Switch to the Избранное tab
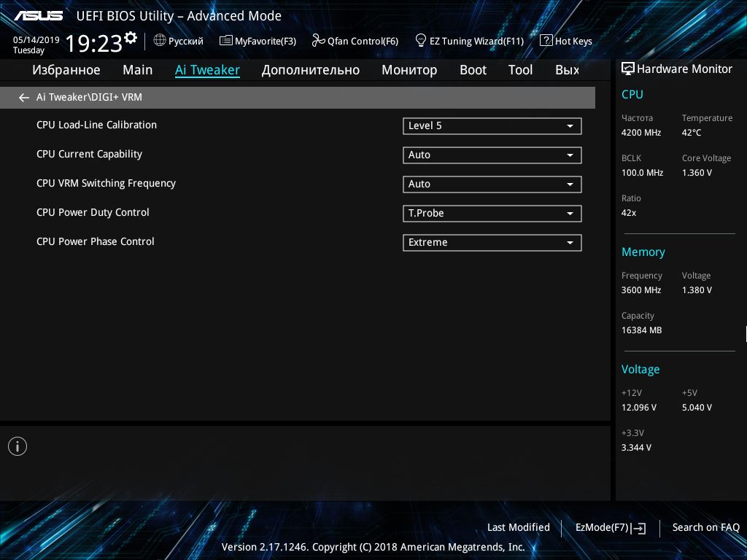The image size is (747, 560). click(66, 70)
